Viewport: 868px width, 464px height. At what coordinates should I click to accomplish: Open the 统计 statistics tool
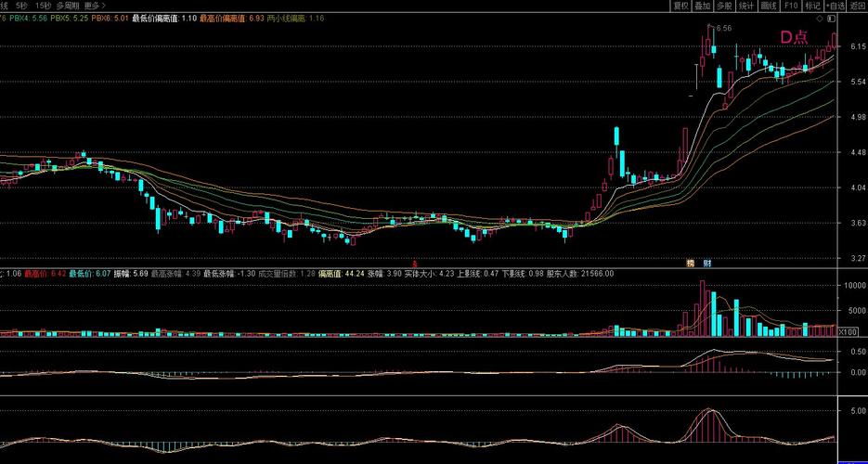tap(746, 6)
